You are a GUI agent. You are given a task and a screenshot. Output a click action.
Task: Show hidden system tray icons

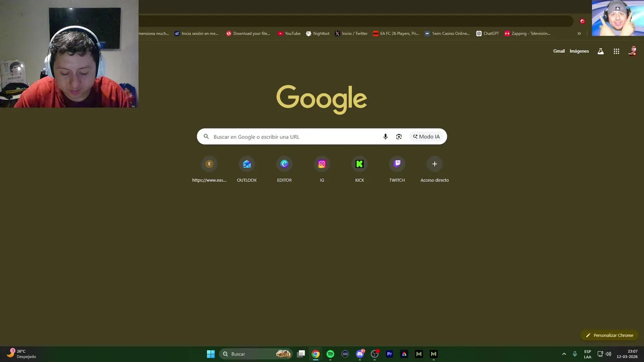click(x=564, y=354)
